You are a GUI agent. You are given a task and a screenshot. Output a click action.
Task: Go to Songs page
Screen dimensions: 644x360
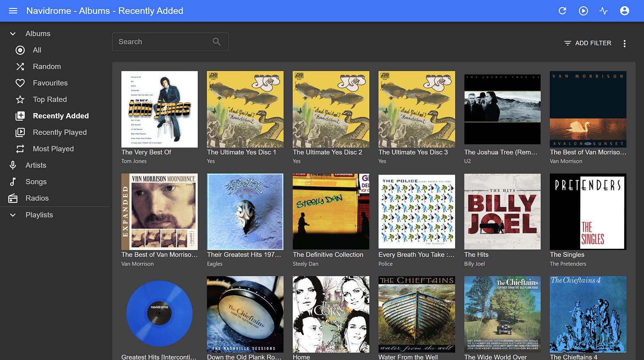click(x=36, y=182)
